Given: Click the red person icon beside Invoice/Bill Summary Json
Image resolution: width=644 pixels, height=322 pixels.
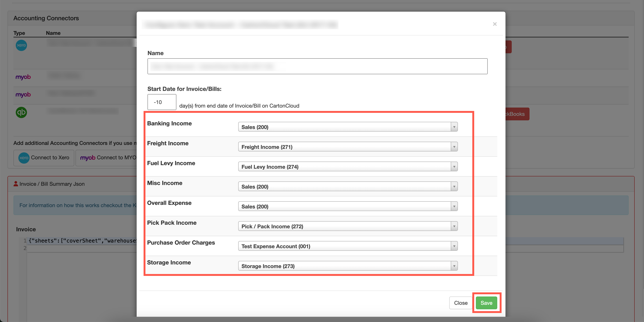Looking at the screenshot, I should tap(16, 184).
